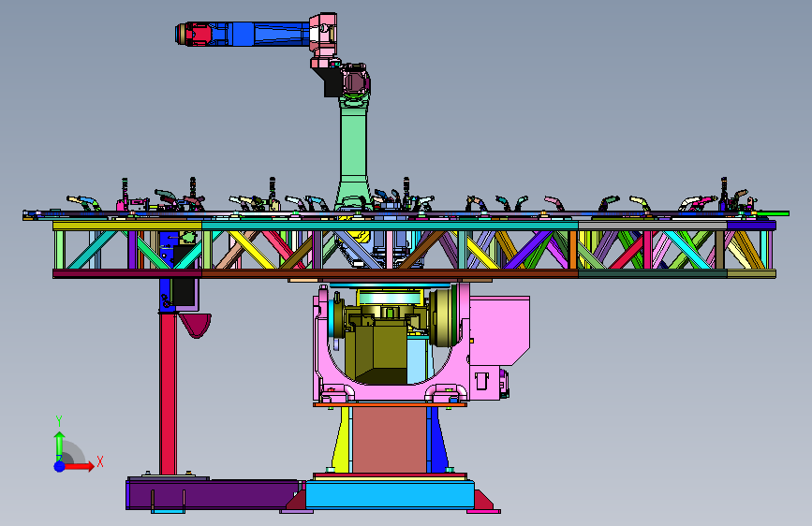Select the maroon cup below the frame
812x526 pixels.
point(195,325)
